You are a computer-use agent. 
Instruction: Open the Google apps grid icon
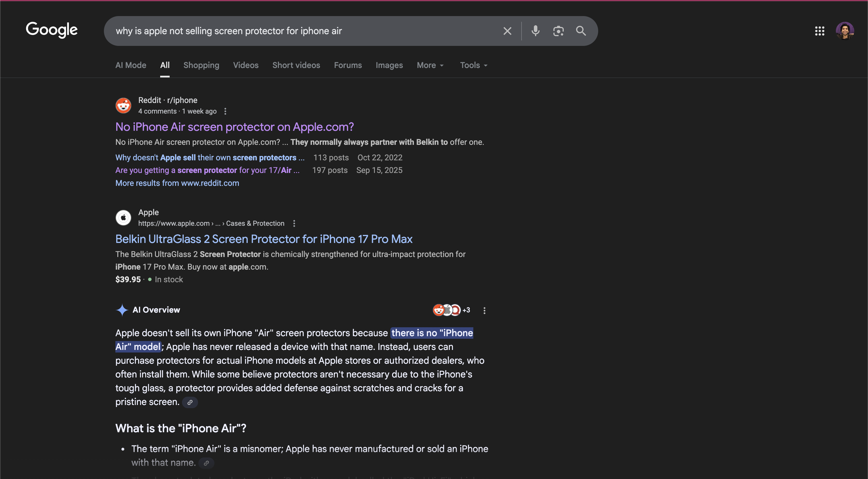[819, 31]
